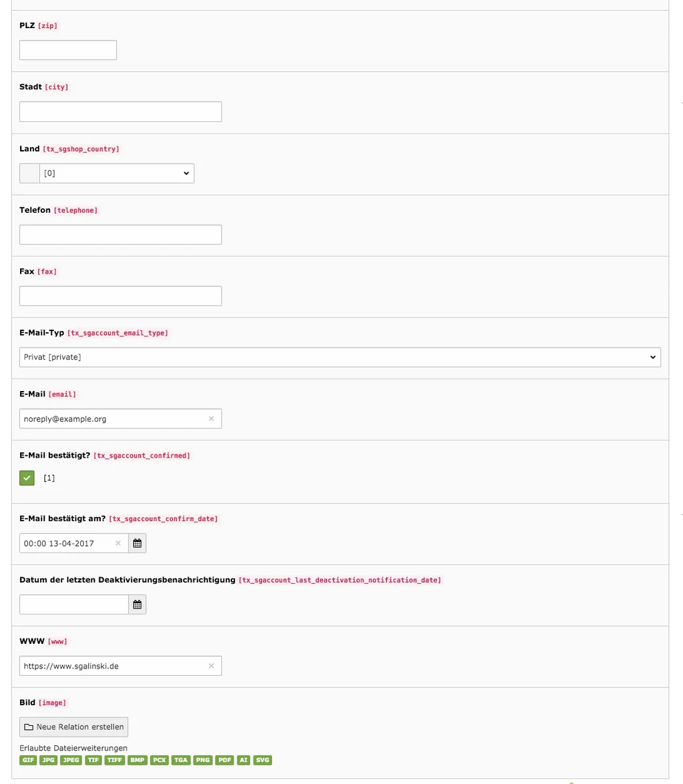Click inside the Stadt input field
The width and height of the screenshot is (683, 784).
click(120, 111)
